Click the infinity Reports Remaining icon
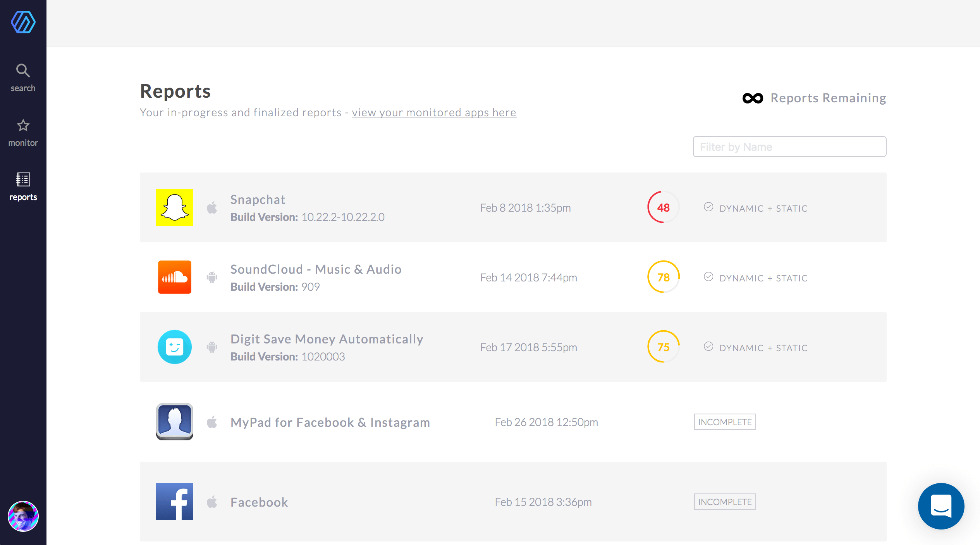 click(753, 98)
